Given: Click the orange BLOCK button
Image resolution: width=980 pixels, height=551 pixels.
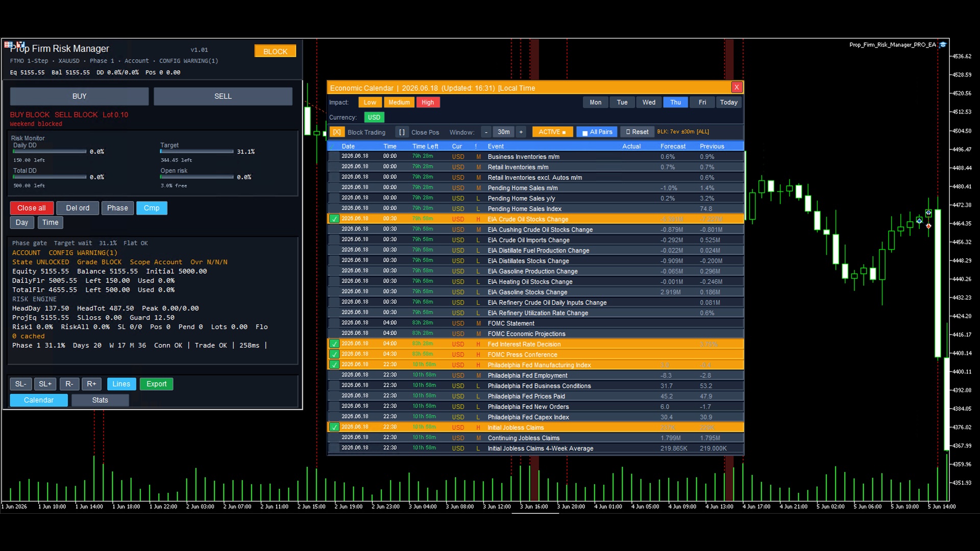Looking at the screenshot, I should [275, 52].
